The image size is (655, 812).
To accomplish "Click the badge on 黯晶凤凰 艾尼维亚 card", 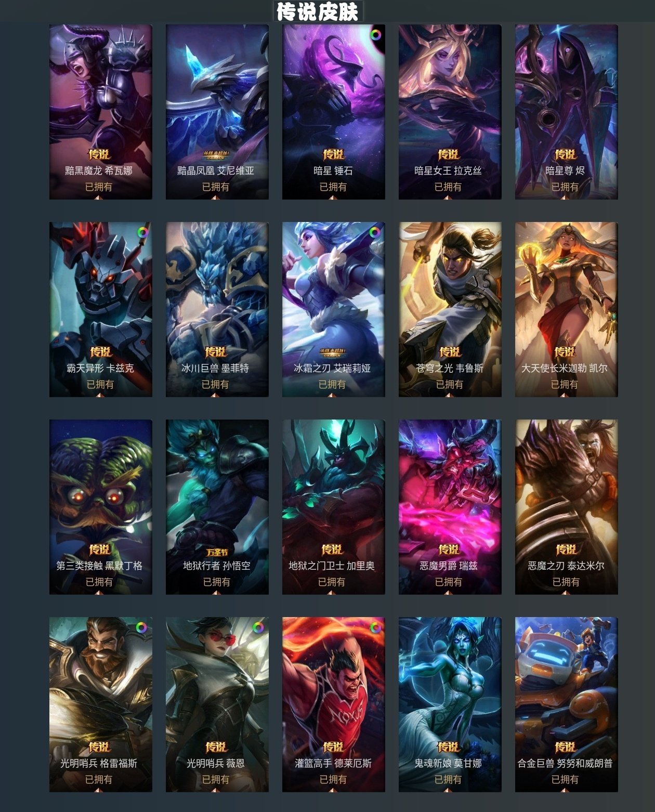I will tap(216, 155).
